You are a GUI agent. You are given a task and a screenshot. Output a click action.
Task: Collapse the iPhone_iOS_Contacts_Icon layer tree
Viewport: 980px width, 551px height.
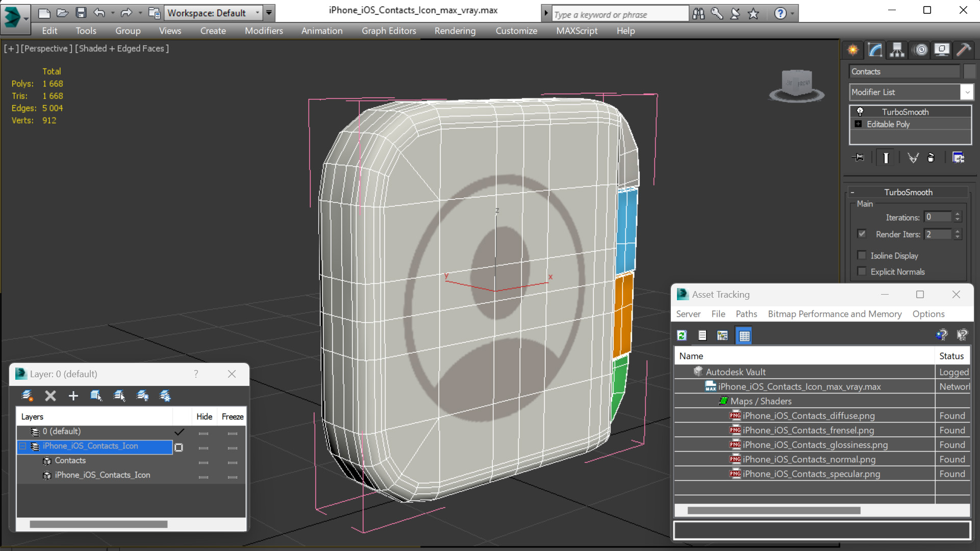tap(22, 446)
